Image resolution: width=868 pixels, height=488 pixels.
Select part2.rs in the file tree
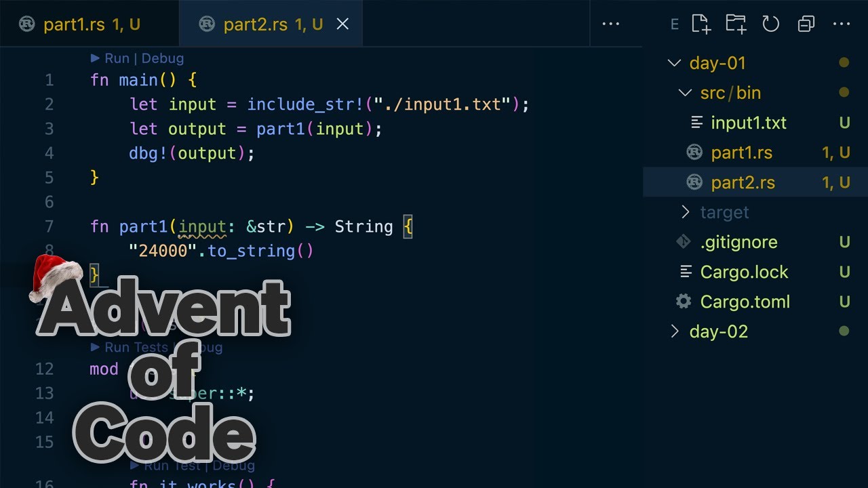(743, 182)
